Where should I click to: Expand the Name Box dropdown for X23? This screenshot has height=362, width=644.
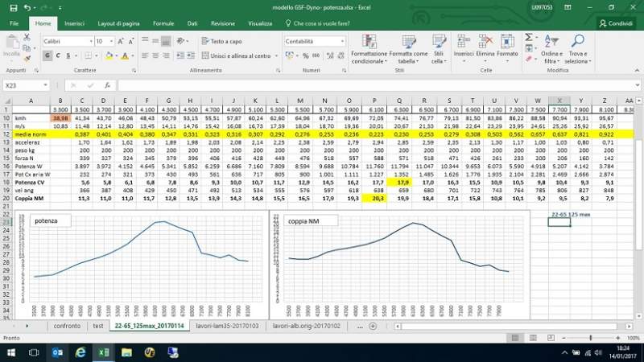pyautogui.click(x=45, y=85)
